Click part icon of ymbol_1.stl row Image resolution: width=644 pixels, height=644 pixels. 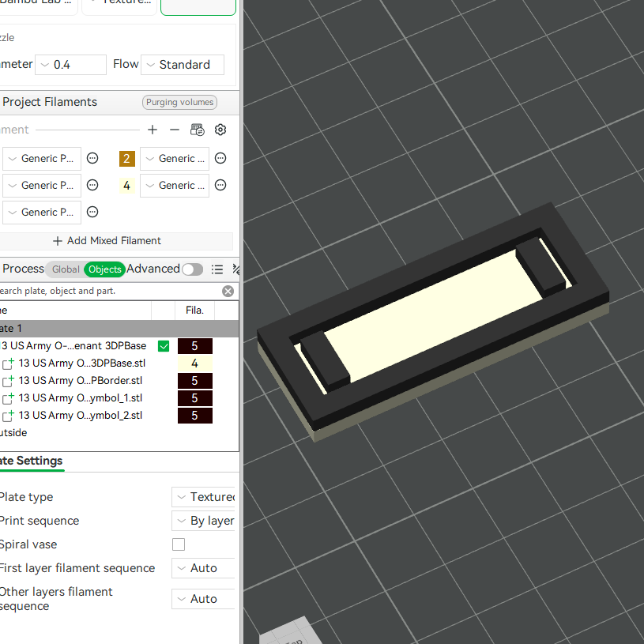pos(8,398)
